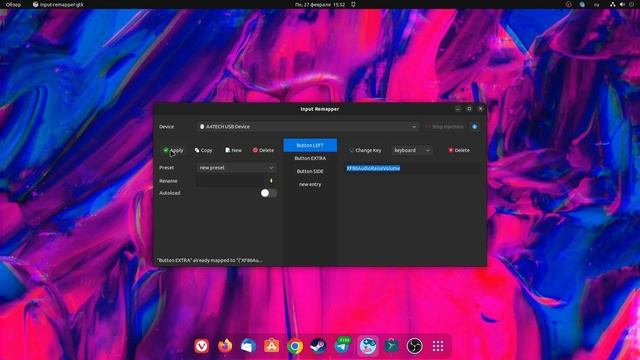Switch the ru keyboard layout indicator

tap(596, 4)
